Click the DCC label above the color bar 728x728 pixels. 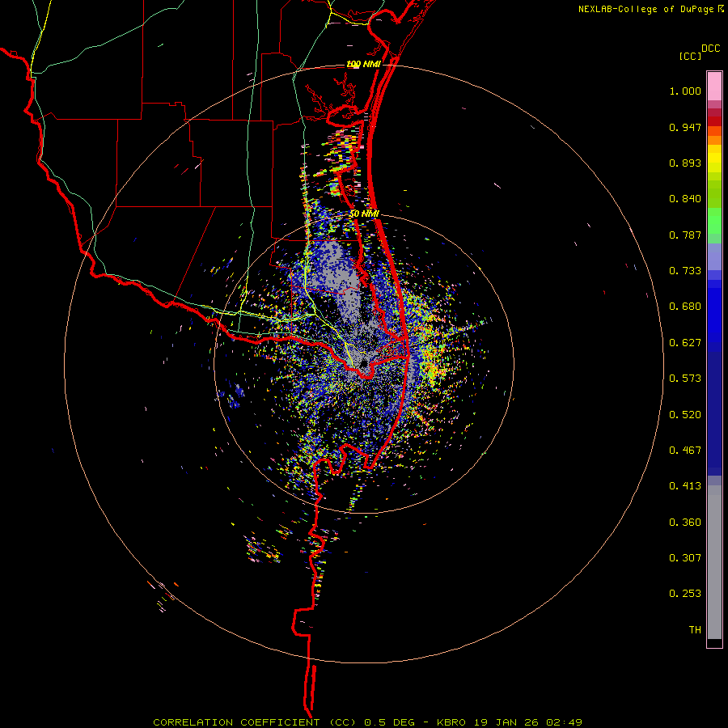pos(711,49)
